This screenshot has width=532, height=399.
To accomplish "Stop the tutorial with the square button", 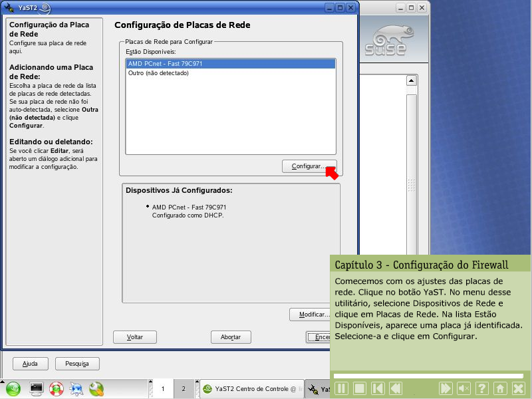I will pyautogui.click(x=360, y=388).
